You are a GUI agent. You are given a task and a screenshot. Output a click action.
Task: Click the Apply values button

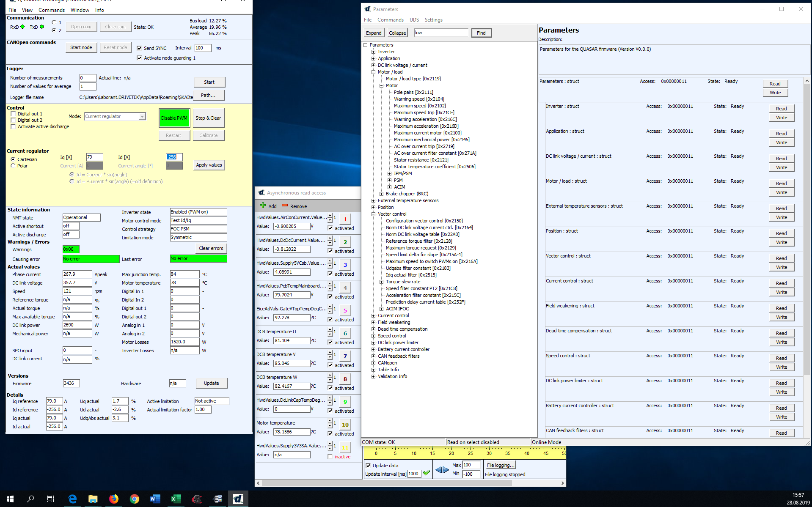[x=209, y=165]
